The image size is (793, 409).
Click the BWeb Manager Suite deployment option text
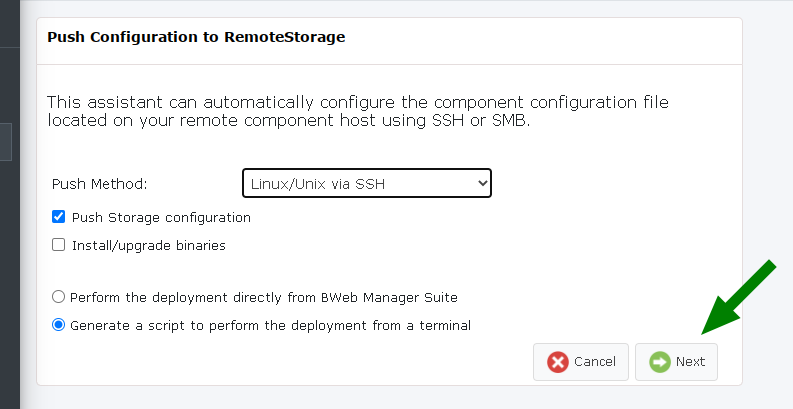(x=263, y=297)
